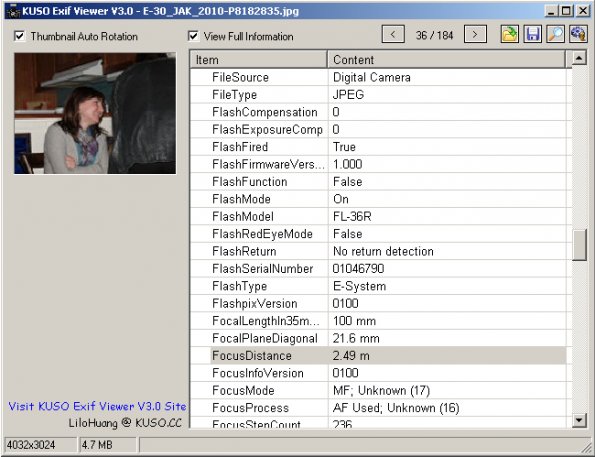595x457 pixels.
Task: Select the FlashFirmwareVers... row
Action: (x=378, y=164)
